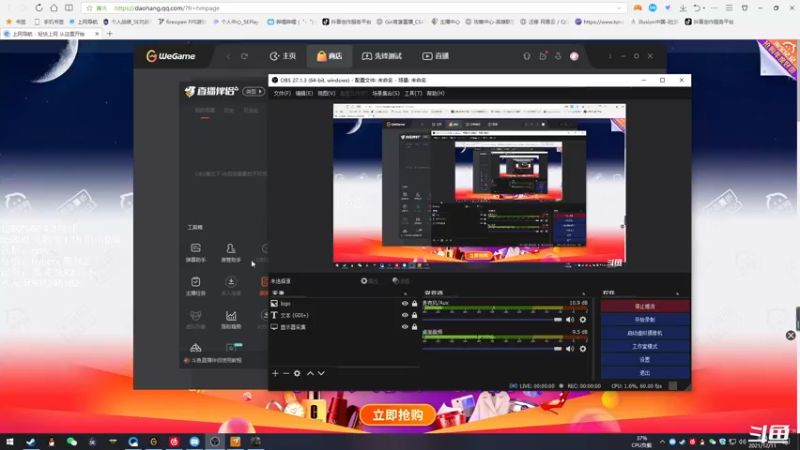The image size is (800, 450).
Task: Open Mic/Aux audio settings gear
Action: tap(583, 320)
